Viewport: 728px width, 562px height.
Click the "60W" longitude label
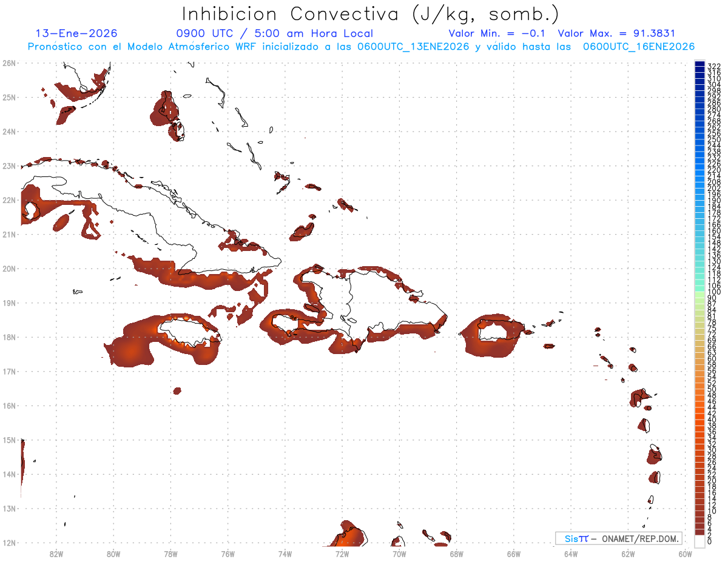[686, 554]
